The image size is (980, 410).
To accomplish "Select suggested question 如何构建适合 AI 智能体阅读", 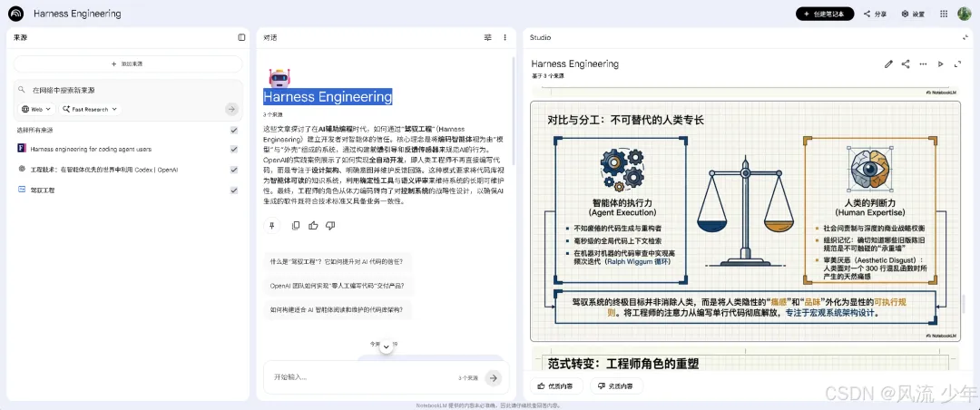I will click(338, 309).
